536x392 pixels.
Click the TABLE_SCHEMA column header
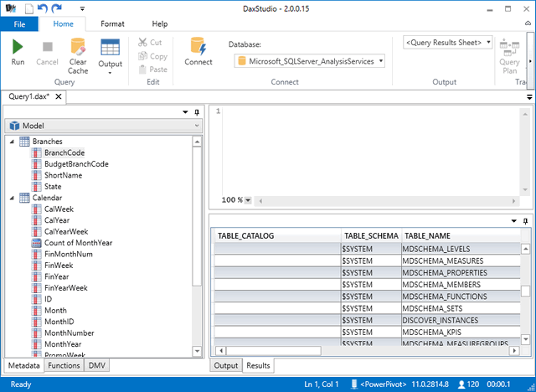pos(371,236)
